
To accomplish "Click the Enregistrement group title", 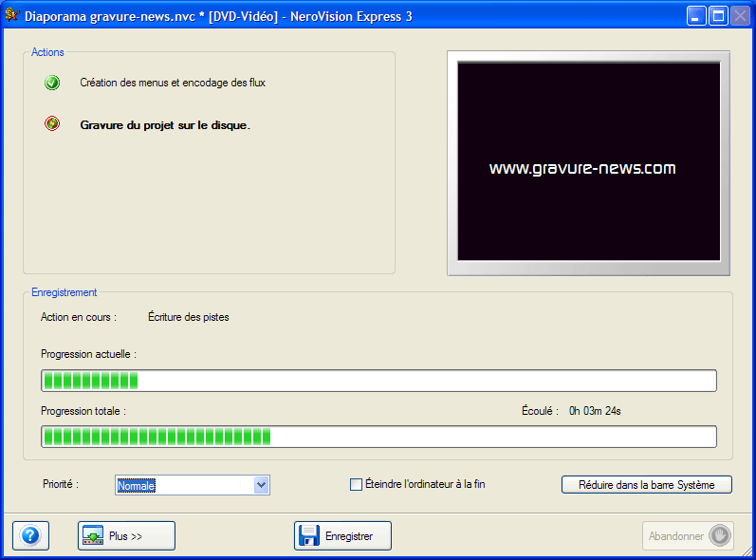I will [x=65, y=292].
